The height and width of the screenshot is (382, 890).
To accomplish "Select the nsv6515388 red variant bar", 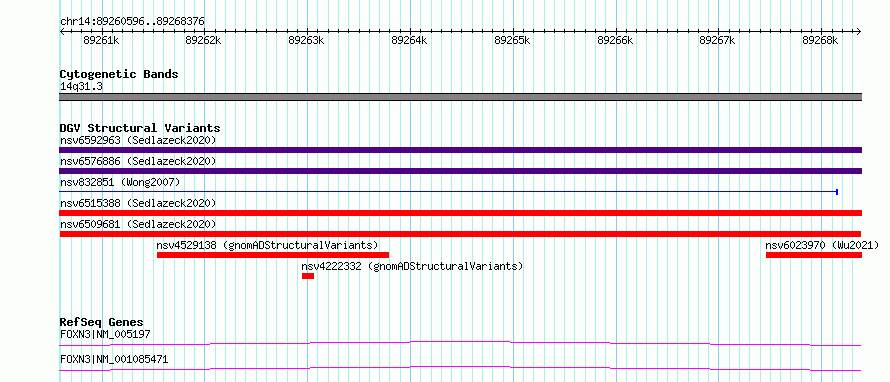I will (x=460, y=213).
